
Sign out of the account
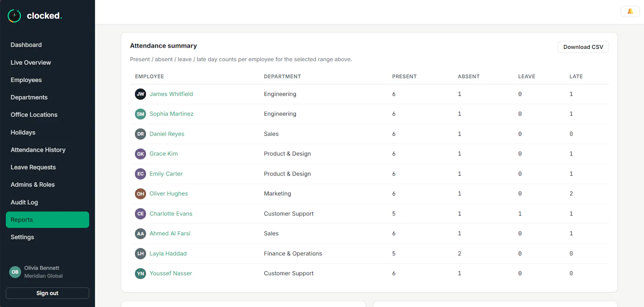[x=47, y=293]
